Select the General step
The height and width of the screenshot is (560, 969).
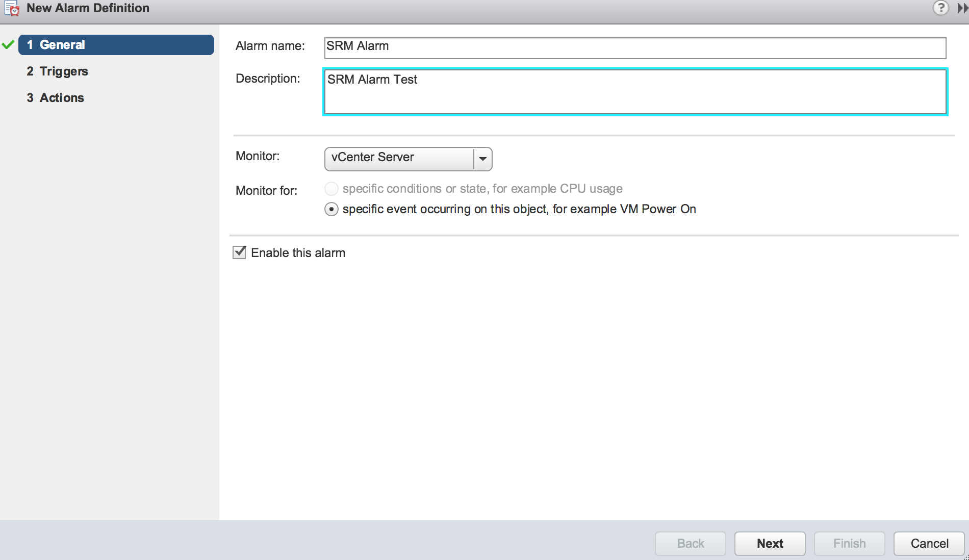116,45
